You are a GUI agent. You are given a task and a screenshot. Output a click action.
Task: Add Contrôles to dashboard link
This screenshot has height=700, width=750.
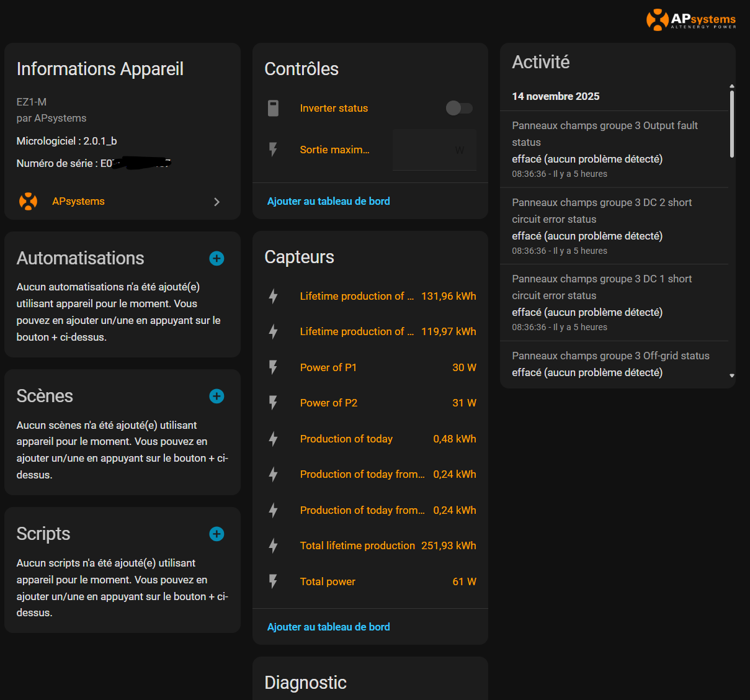(328, 201)
